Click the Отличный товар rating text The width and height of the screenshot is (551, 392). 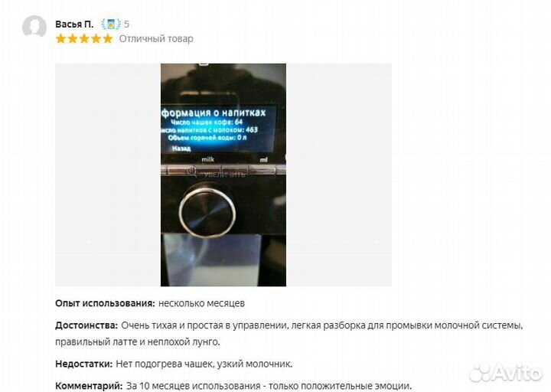pyautogui.click(x=156, y=39)
